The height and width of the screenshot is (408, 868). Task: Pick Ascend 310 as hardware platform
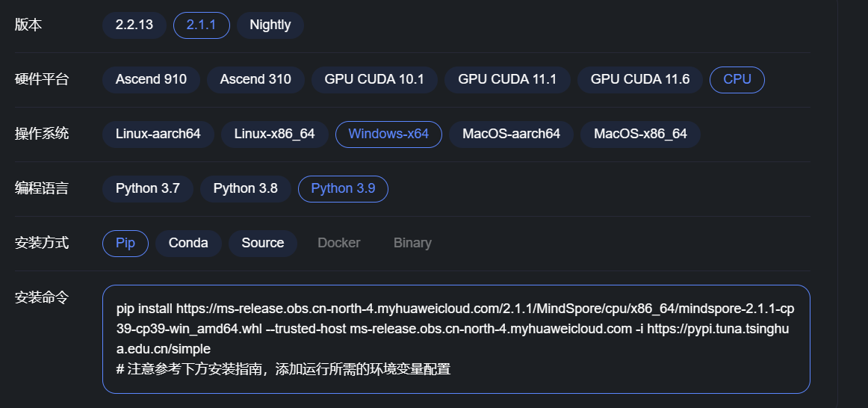(x=255, y=79)
